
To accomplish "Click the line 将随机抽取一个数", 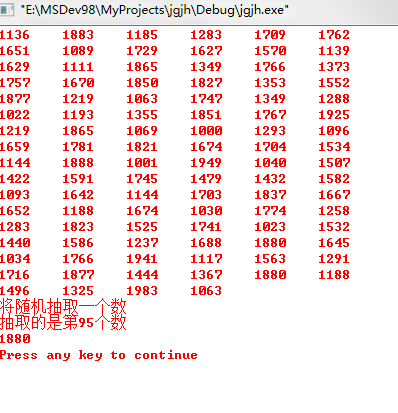I will click(x=63, y=306).
